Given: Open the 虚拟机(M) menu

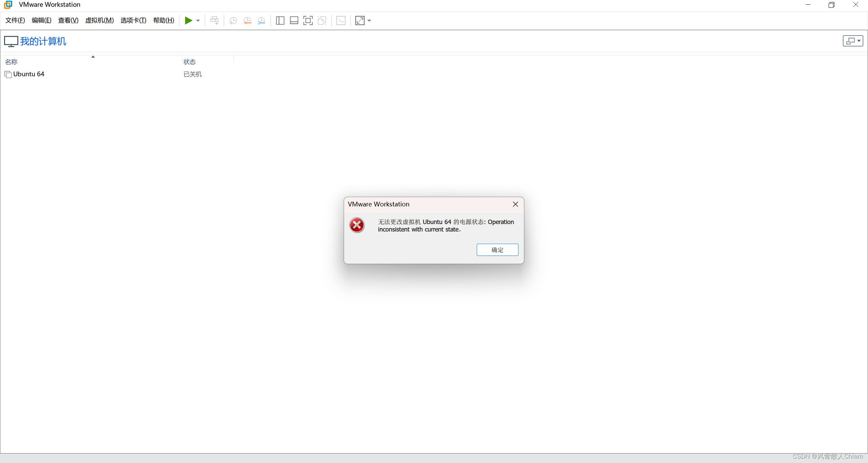Looking at the screenshot, I should point(99,20).
